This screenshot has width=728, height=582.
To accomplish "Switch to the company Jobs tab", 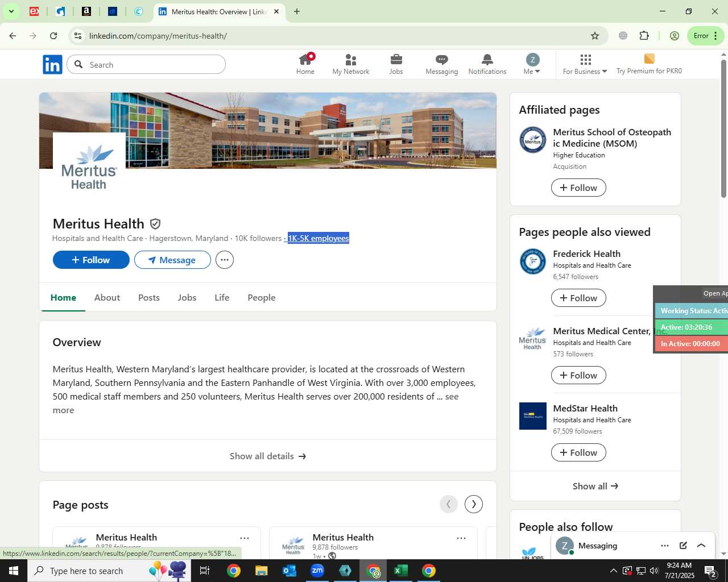I will click(187, 298).
